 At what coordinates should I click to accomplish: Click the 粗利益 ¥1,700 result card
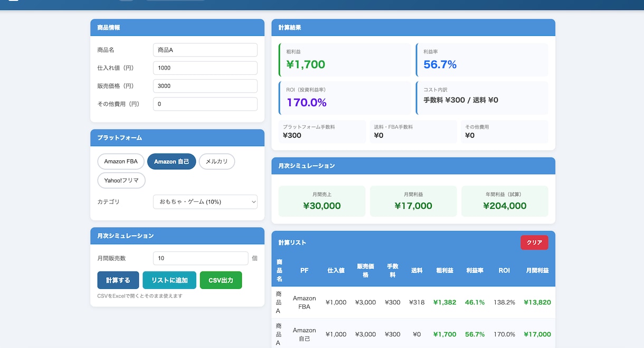coord(345,60)
